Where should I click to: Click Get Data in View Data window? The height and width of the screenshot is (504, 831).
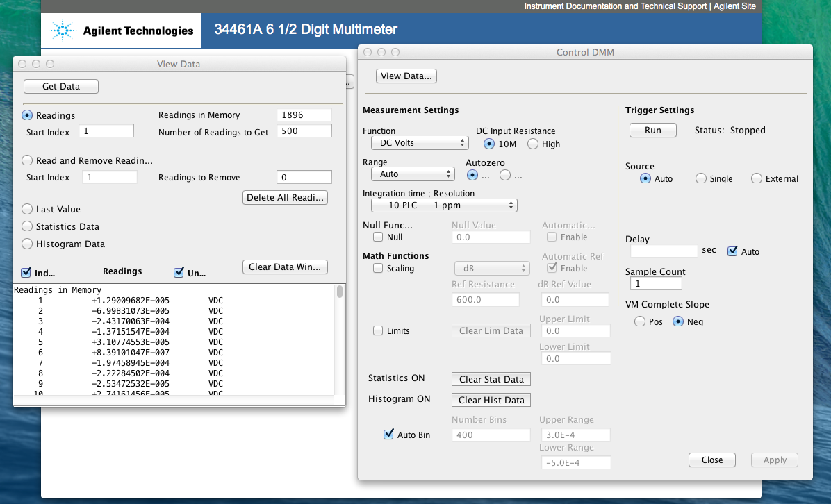pos(61,86)
